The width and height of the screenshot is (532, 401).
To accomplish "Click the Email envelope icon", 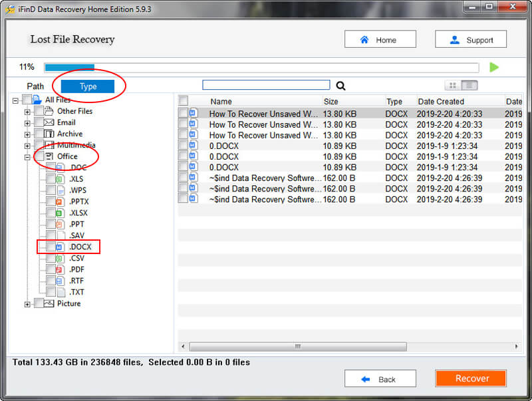I will (x=49, y=122).
